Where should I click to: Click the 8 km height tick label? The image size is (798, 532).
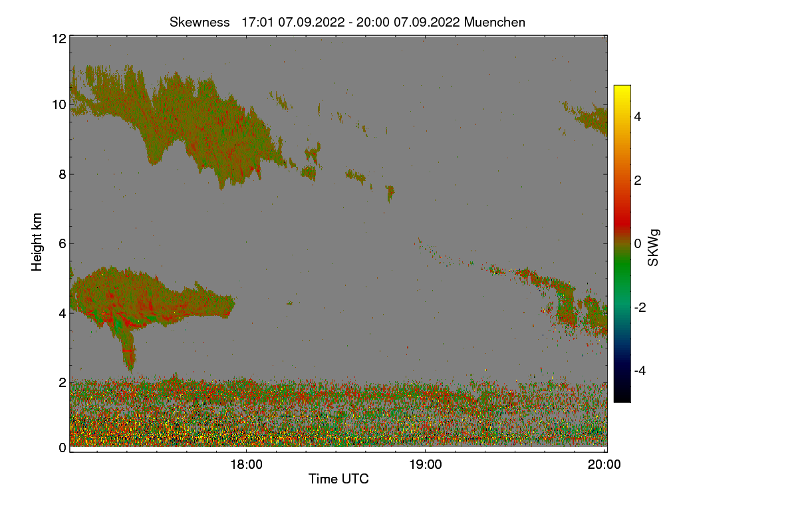(63, 174)
